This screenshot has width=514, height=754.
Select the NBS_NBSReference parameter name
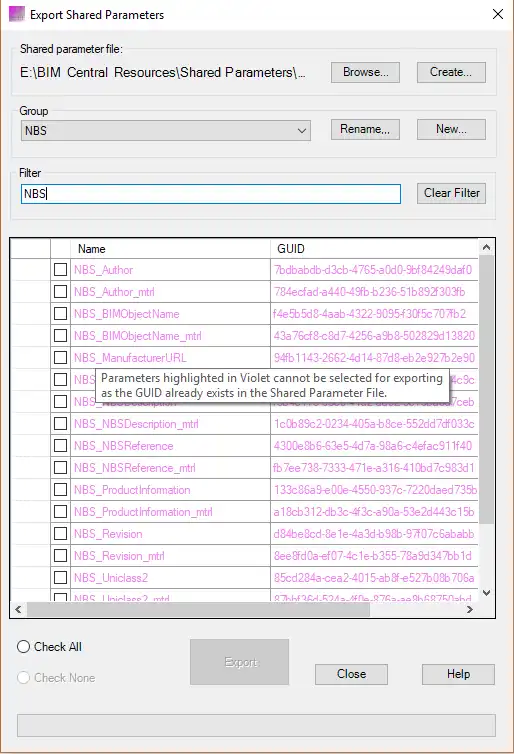click(x=124, y=446)
